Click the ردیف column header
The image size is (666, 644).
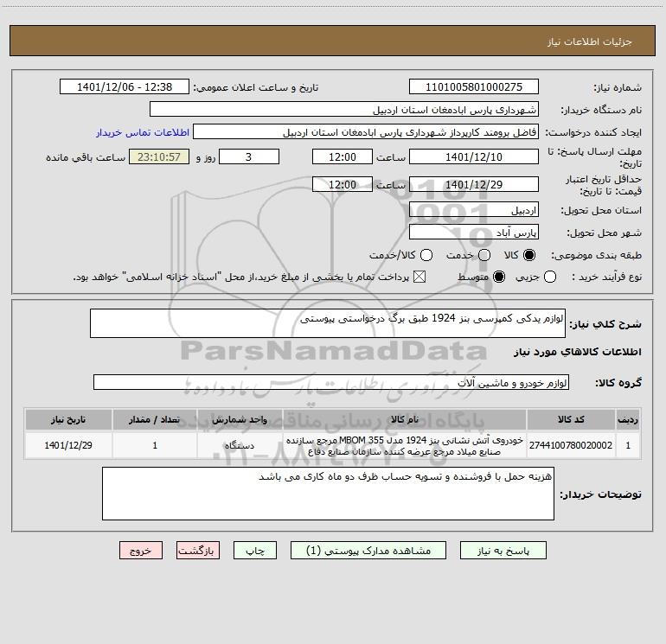pyautogui.click(x=628, y=419)
